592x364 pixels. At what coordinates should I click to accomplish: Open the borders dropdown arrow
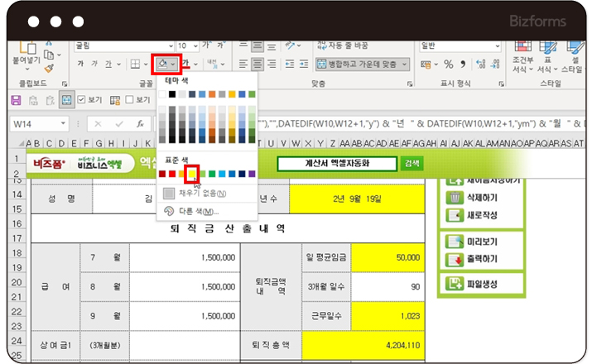[146, 65]
